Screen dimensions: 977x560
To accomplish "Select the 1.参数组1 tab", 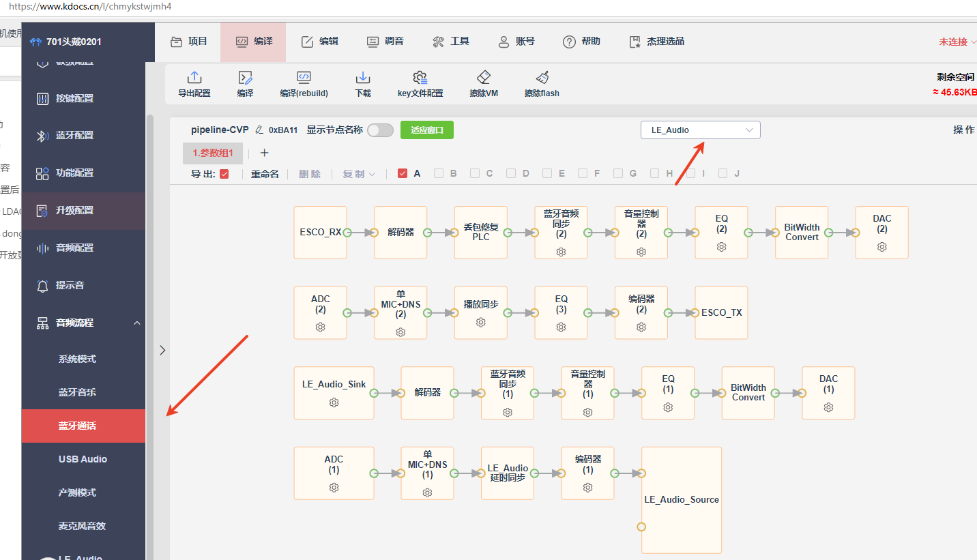I will 213,153.
